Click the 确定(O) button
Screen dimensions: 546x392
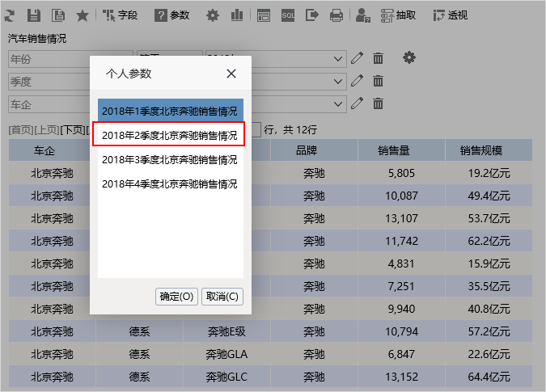[176, 297]
